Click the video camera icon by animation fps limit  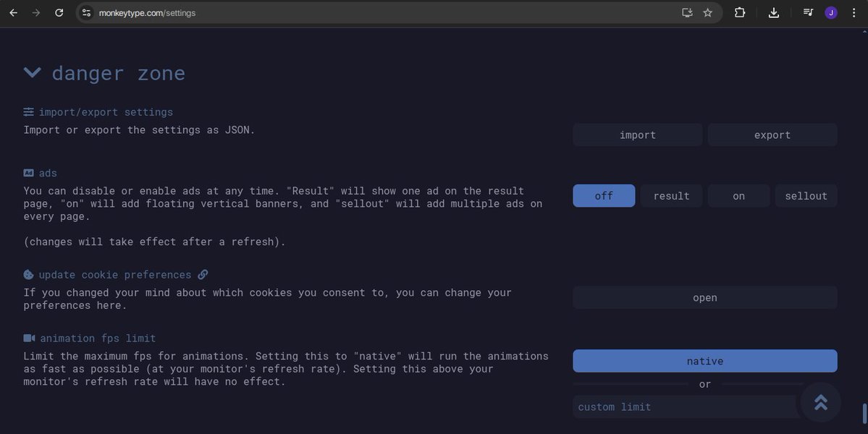point(30,338)
